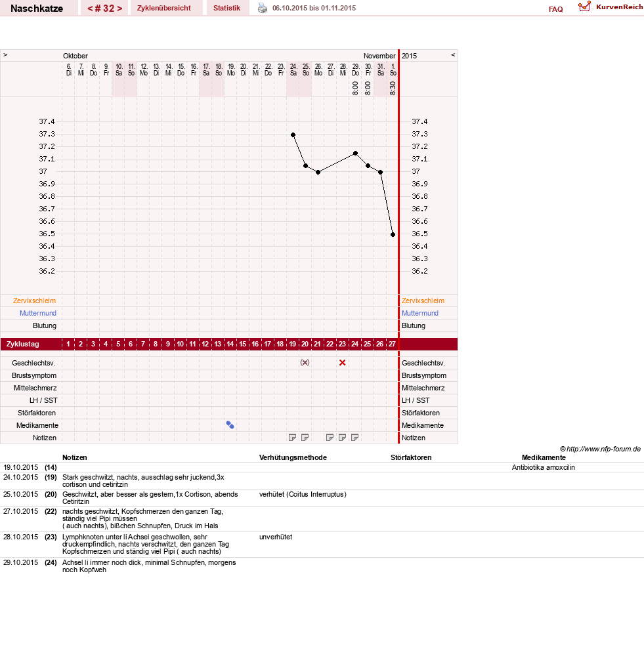
Task: Click the Antibiotika amoxcilin entry
Action: coord(544,468)
